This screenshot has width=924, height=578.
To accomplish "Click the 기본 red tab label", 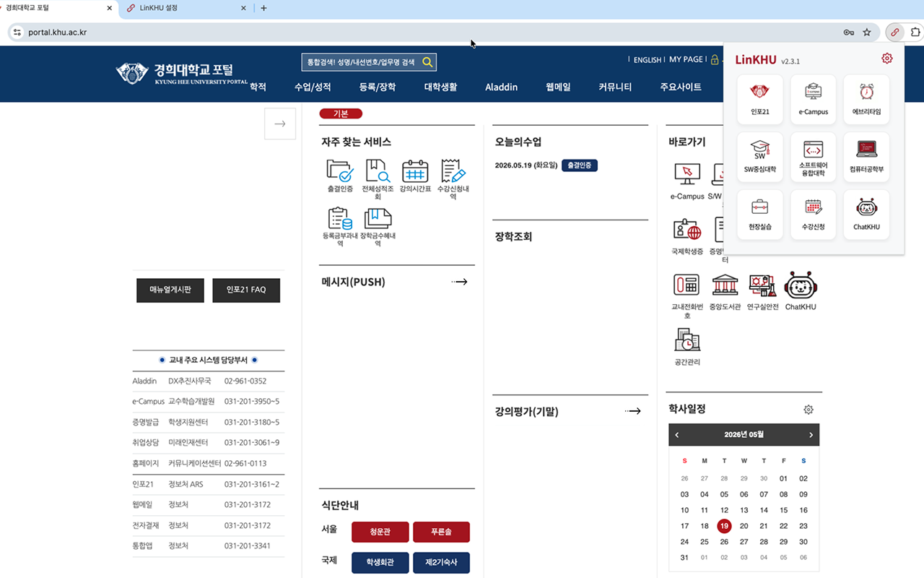I will [x=341, y=114].
